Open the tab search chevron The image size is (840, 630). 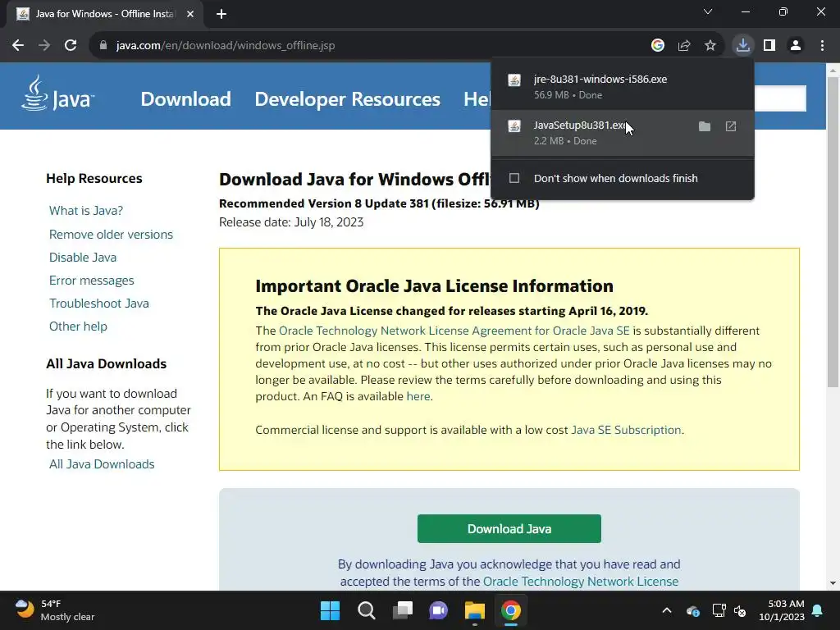tap(708, 11)
